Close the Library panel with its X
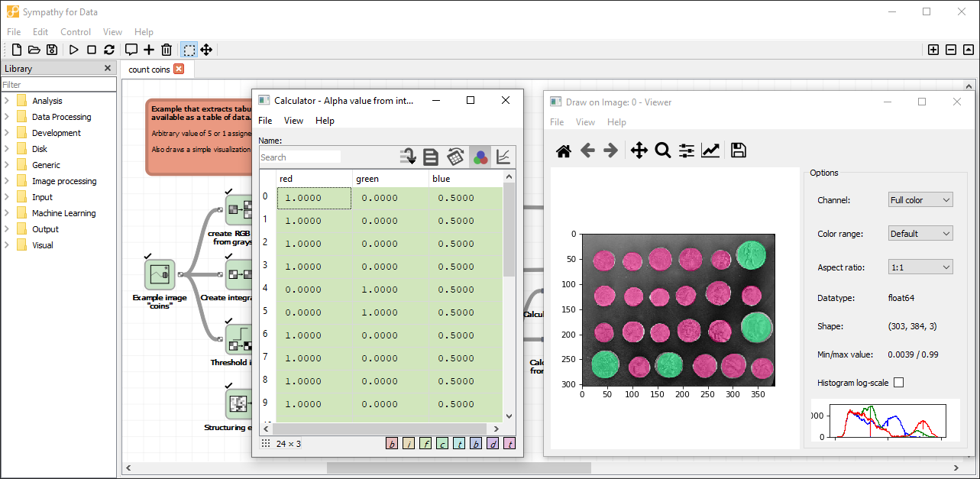The image size is (980, 479). click(108, 68)
